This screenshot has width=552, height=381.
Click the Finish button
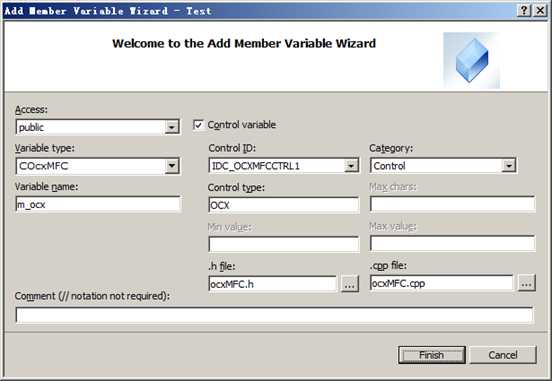[432, 355]
